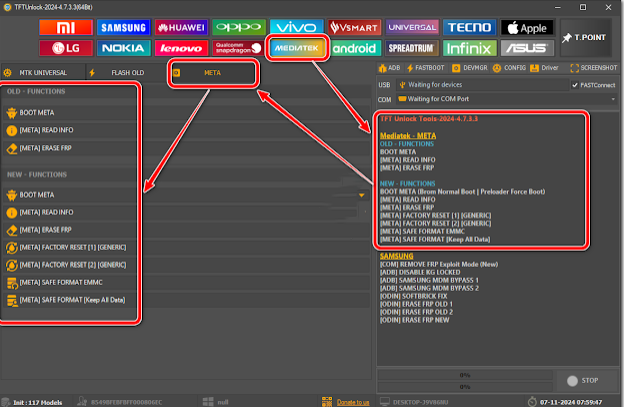Screen dimensions: 624x407
Task: Open the Apple brand section
Action: point(527,27)
